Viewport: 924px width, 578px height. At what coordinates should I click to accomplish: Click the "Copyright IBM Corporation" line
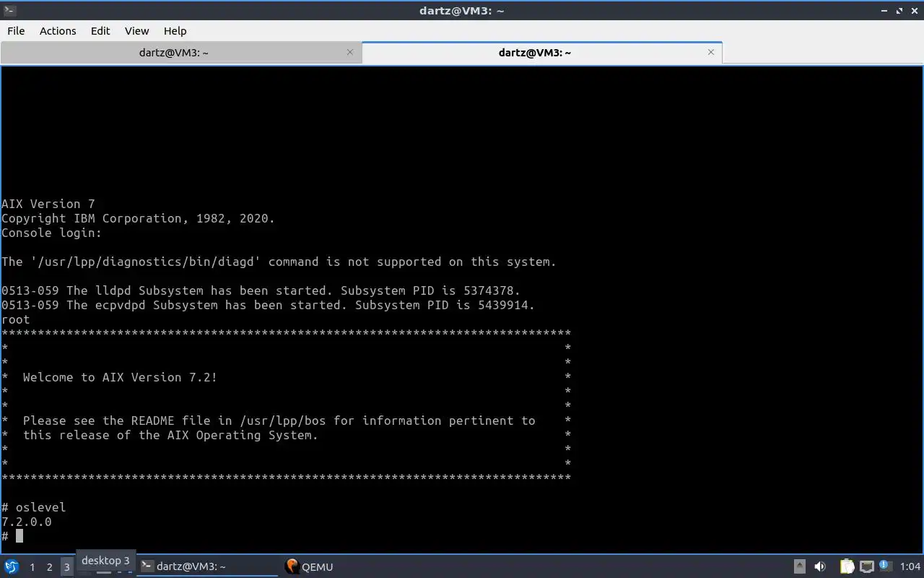[139, 218]
